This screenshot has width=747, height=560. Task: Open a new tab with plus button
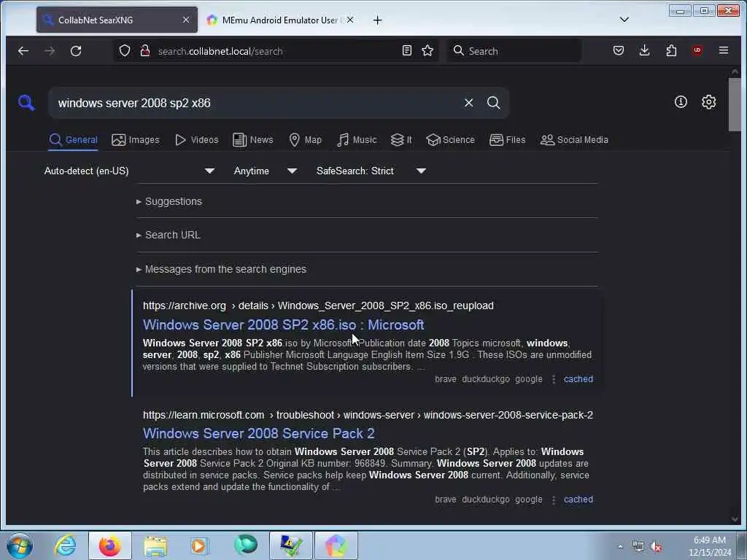pyautogui.click(x=377, y=20)
